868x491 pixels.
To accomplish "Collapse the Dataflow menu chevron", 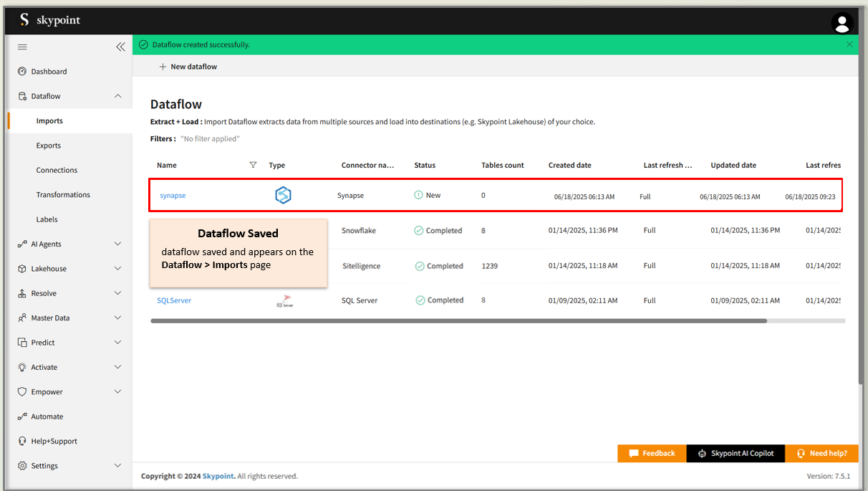I will (x=118, y=96).
